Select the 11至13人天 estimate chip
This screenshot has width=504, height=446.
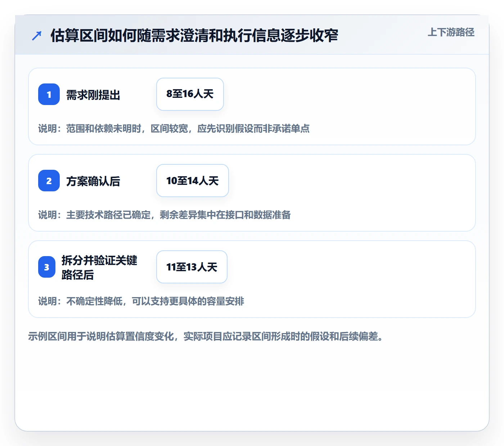pyautogui.click(x=192, y=267)
